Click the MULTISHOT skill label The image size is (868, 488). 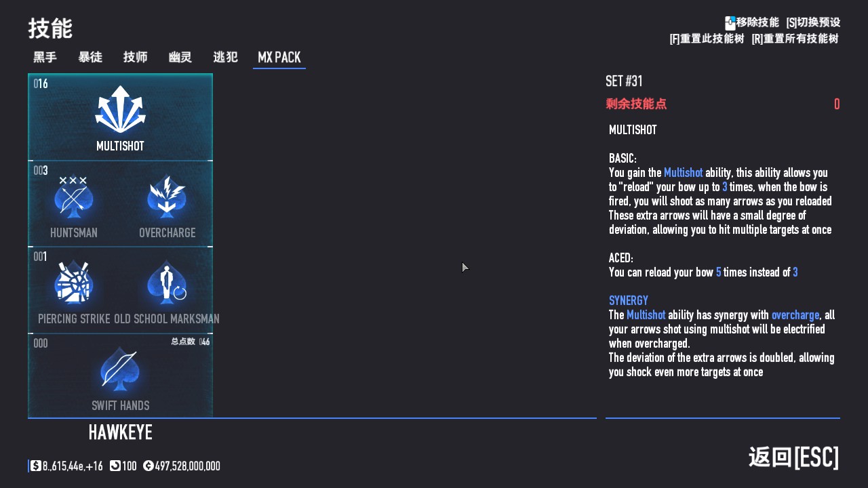(x=120, y=146)
